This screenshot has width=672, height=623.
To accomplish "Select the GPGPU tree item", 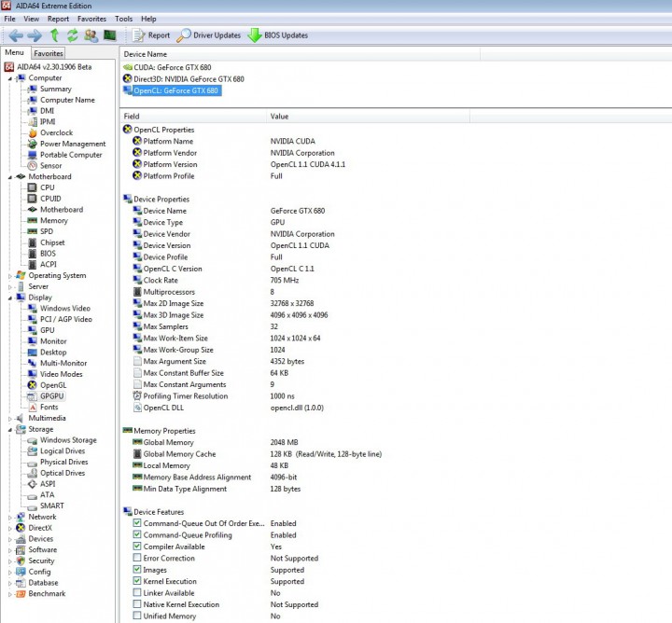I will [x=51, y=396].
